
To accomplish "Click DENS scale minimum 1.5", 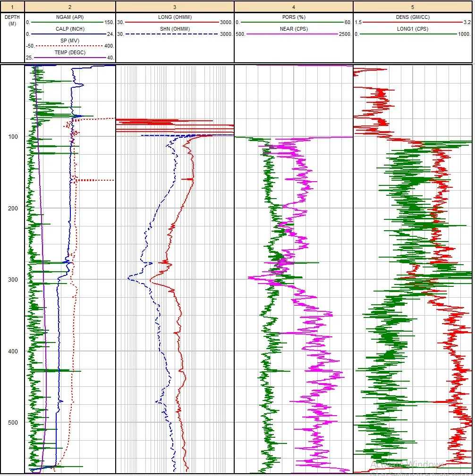I will (358, 22).
